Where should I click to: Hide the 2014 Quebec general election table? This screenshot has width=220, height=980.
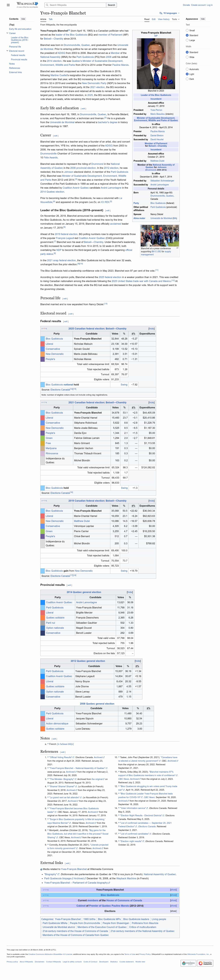click(x=130, y=592)
